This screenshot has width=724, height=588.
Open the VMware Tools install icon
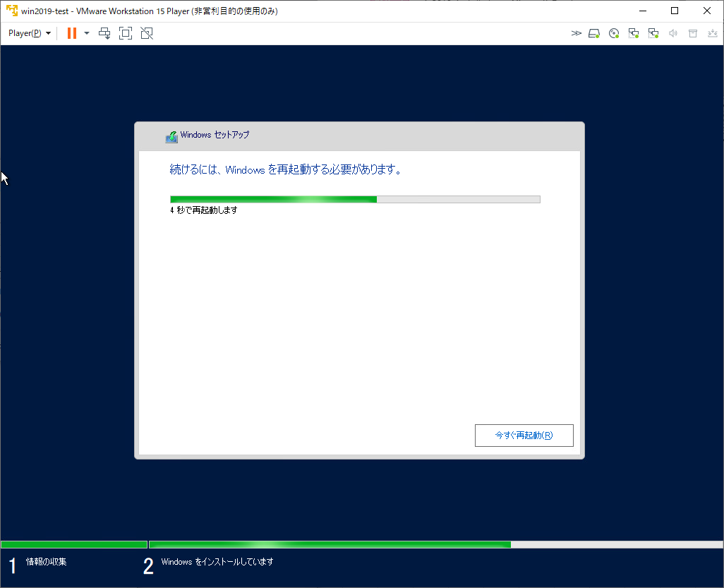coord(712,33)
